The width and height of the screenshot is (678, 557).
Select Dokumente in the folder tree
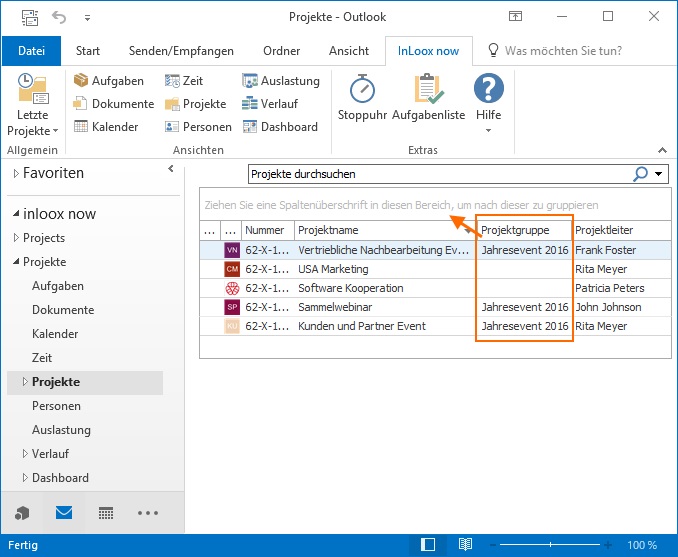[63, 310]
